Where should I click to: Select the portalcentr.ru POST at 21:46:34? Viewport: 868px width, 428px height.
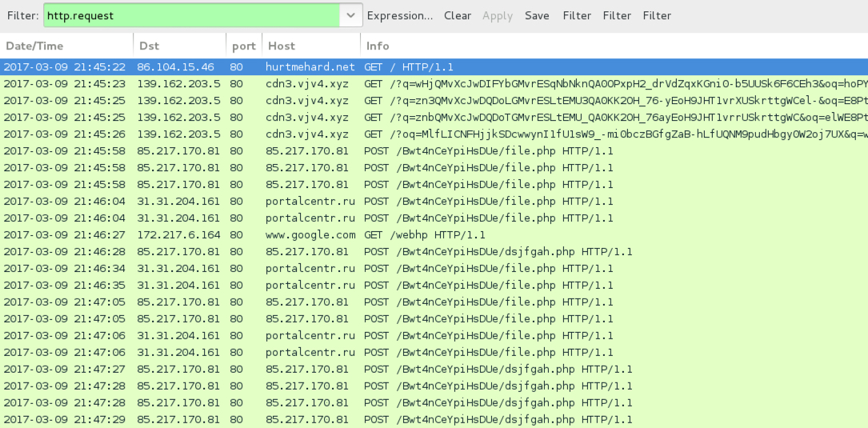point(432,269)
